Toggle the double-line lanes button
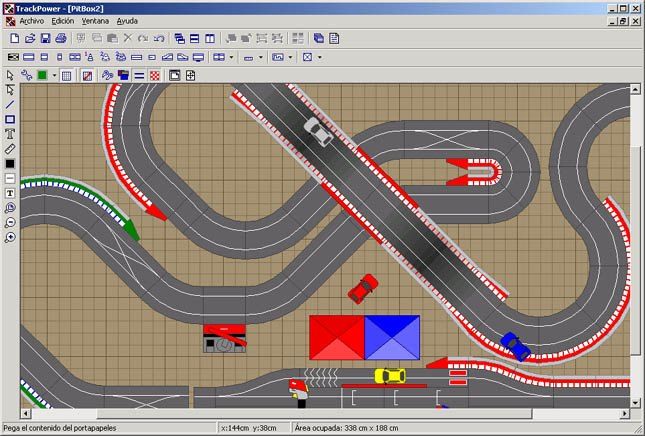The height and width of the screenshot is (436, 645). point(139,75)
